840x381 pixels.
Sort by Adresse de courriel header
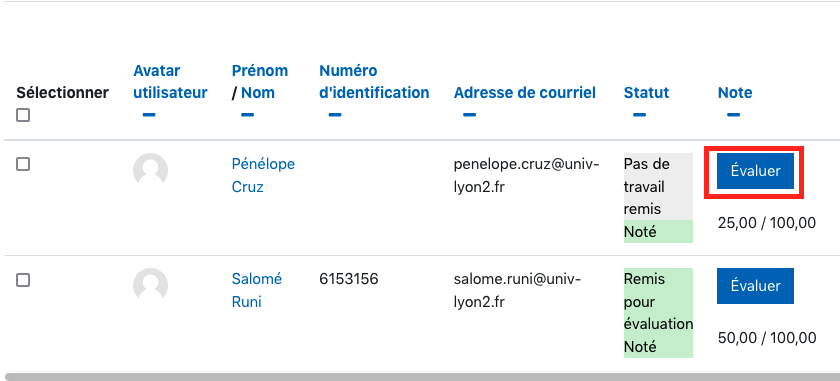524,93
